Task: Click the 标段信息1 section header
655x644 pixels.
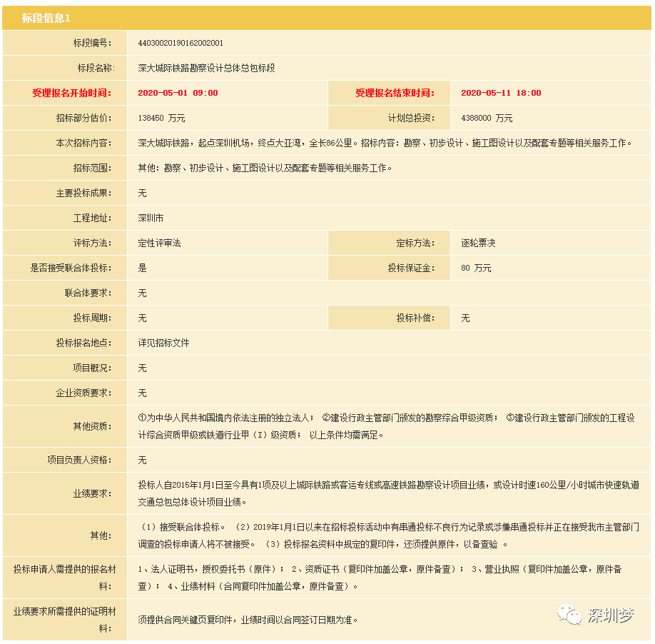Action: pyautogui.click(x=326, y=18)
